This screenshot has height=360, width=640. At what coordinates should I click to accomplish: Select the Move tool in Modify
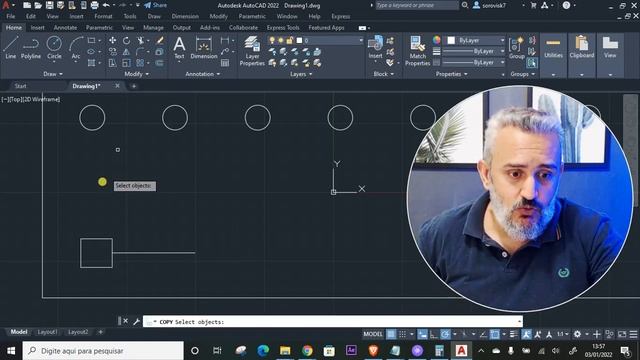click(x=112, y=40)
